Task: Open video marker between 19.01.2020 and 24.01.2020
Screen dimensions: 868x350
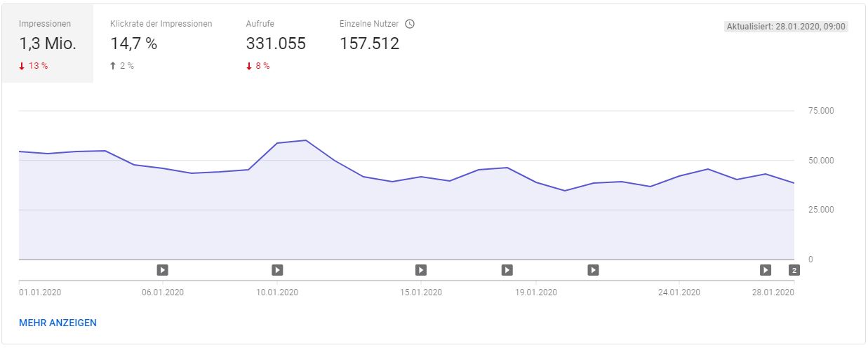Action: (594, 269)
